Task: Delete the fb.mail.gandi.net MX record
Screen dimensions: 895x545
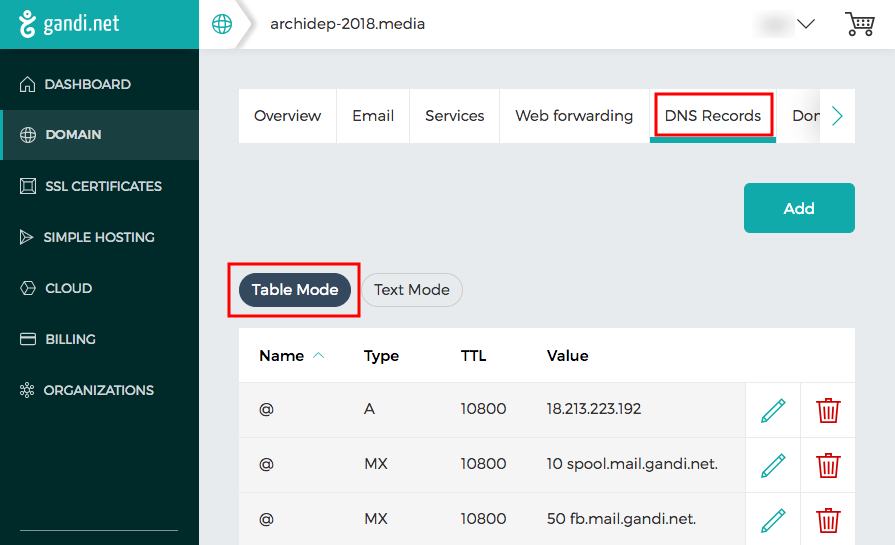Action: coord(828,519)
